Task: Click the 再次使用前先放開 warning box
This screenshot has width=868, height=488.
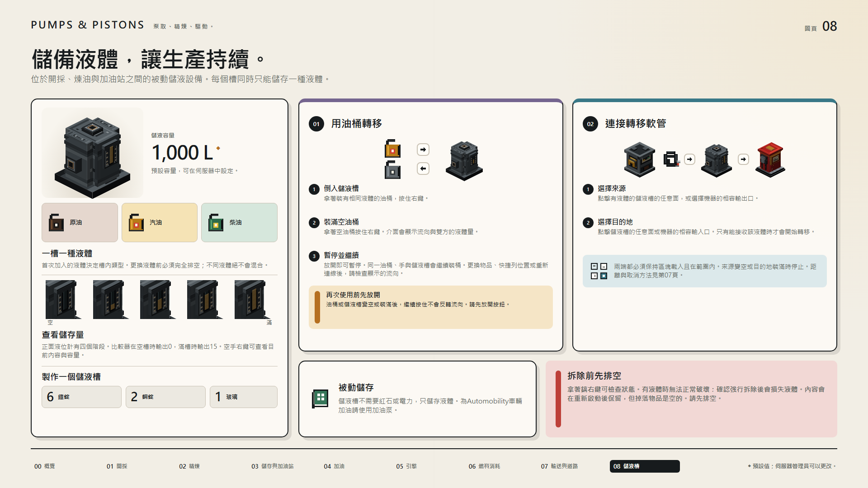Action: [x=430, y=307]
